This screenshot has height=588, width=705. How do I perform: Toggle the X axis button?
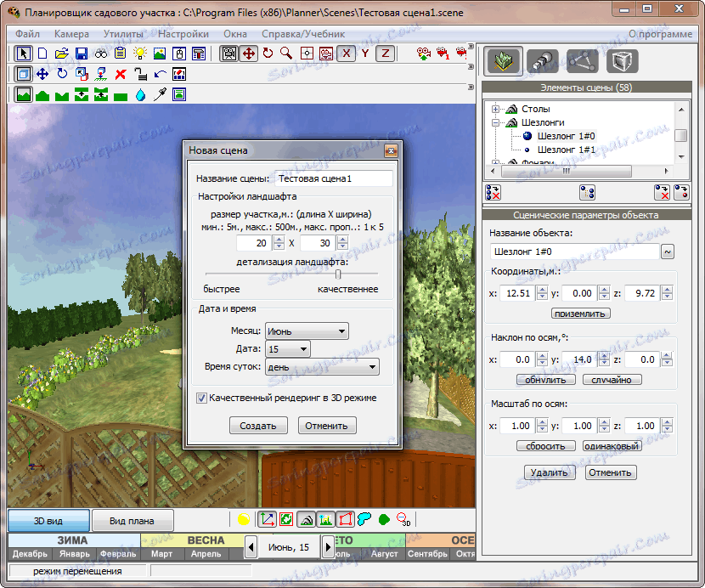[347, 54]
